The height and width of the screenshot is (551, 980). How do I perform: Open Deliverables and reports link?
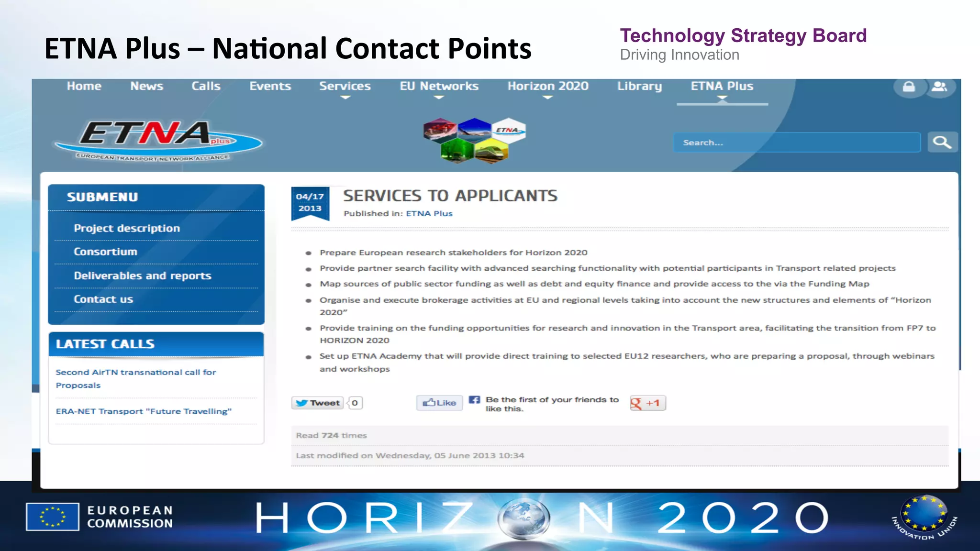tap(143, 275)
